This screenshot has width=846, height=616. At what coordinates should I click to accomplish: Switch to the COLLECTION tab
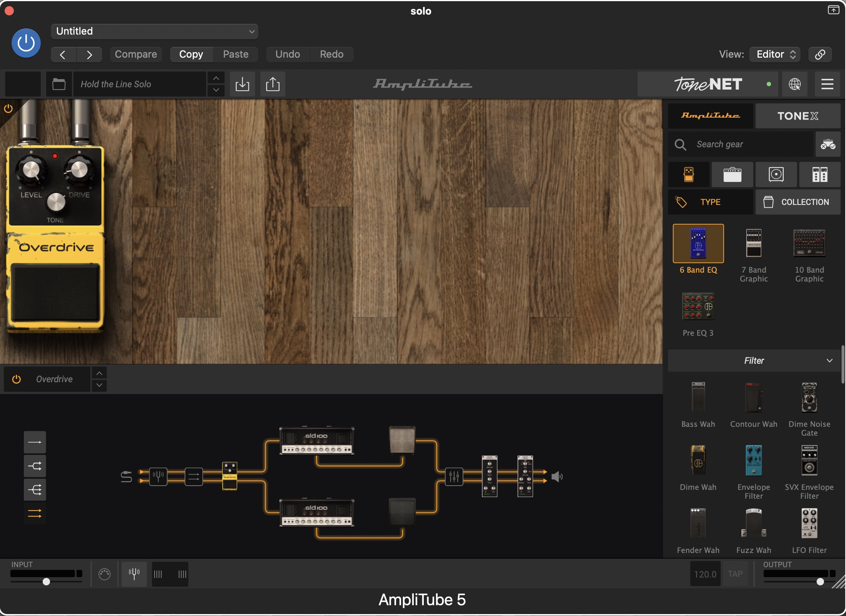798,202
